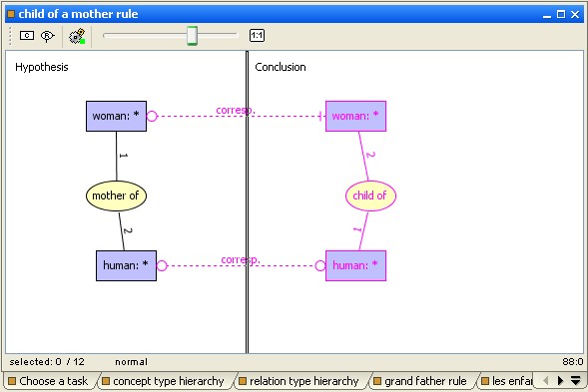
Task: Click edge label '2' above hypothesis human
Action: click(128, 230)
